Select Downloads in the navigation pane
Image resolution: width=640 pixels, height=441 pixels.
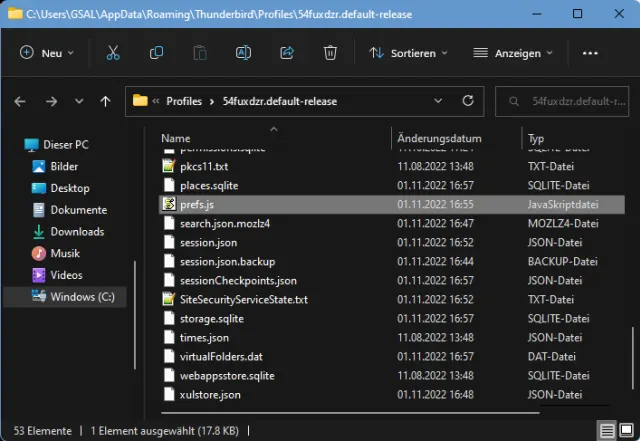[77, 232]
